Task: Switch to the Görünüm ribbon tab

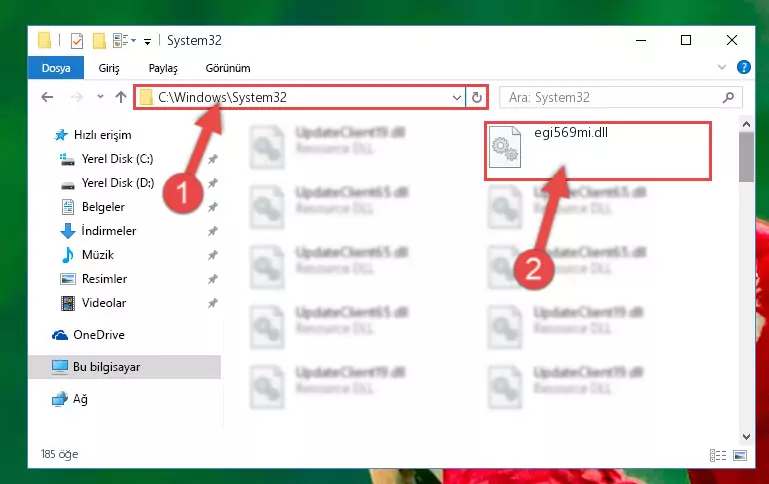Action: pos(228,68)
